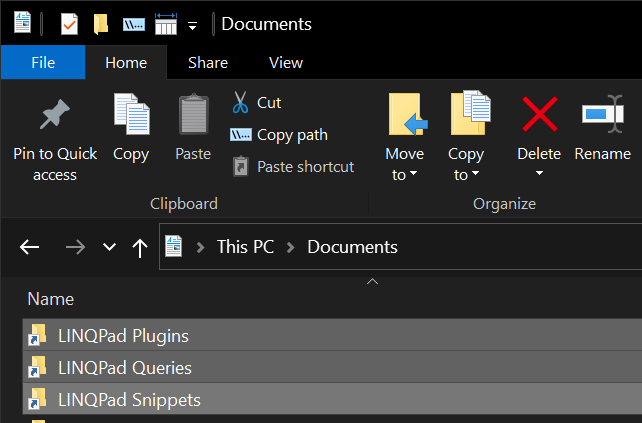Image resolution: width=642 pixels, height=423 pixels.
Task: Click the Documents icon in the address bar
Action: 174,246
